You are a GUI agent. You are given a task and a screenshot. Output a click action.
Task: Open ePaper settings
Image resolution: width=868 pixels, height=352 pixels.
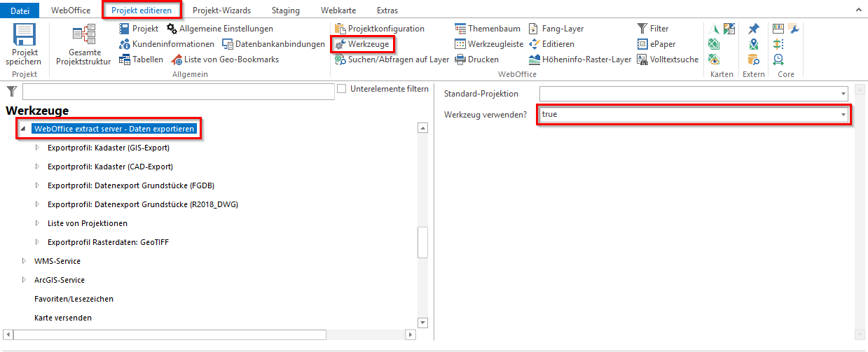656,44
